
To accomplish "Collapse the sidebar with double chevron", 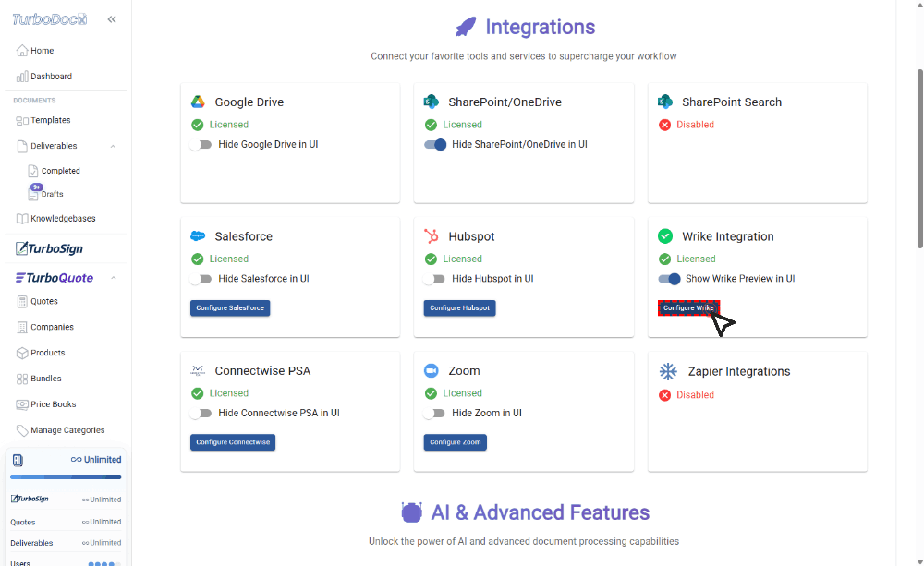I will [x=112, y=18].
